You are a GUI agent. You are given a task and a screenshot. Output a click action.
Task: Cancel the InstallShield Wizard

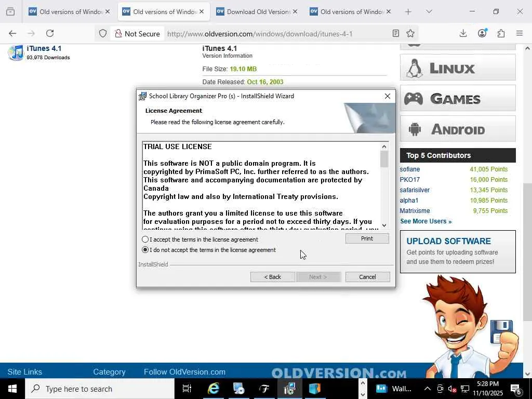point(367,277)
